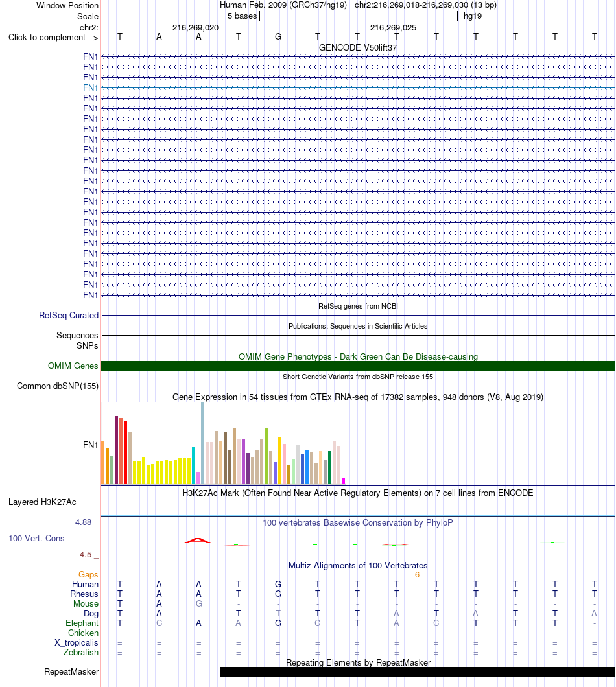
Task: Click the G in the Elephant alignment row
Action: coord(278,623)
